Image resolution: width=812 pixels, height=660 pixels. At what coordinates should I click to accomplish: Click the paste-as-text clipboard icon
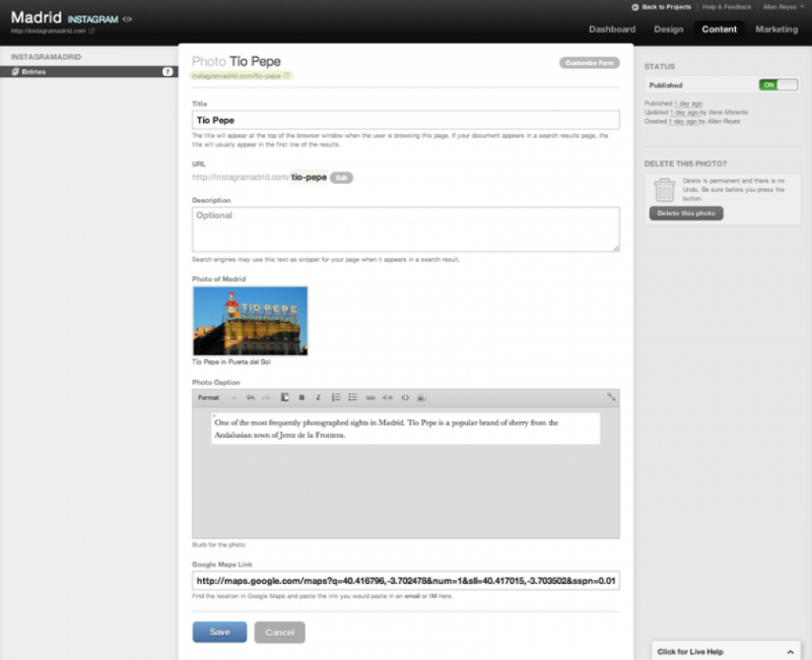click(285, 397)
